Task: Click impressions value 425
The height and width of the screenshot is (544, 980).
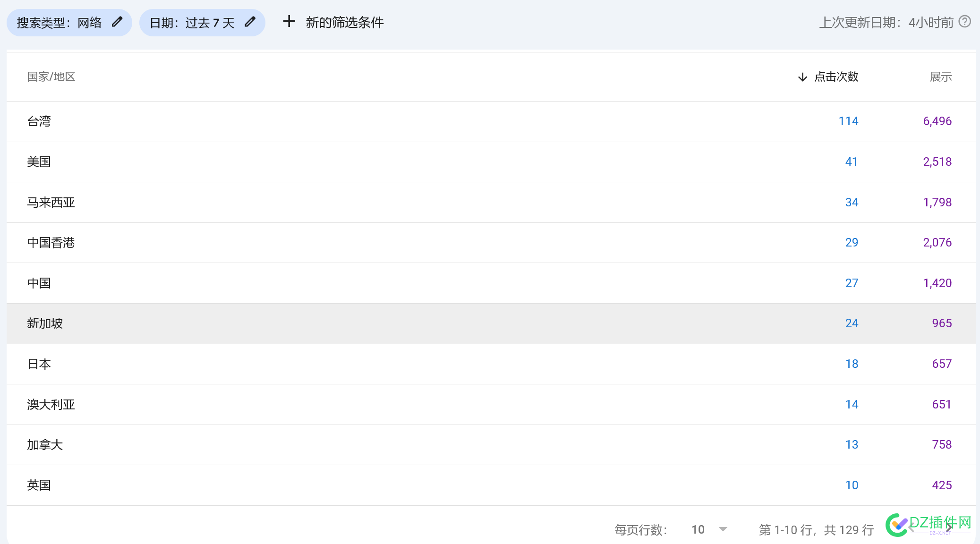Action: [x=942, y=485]
